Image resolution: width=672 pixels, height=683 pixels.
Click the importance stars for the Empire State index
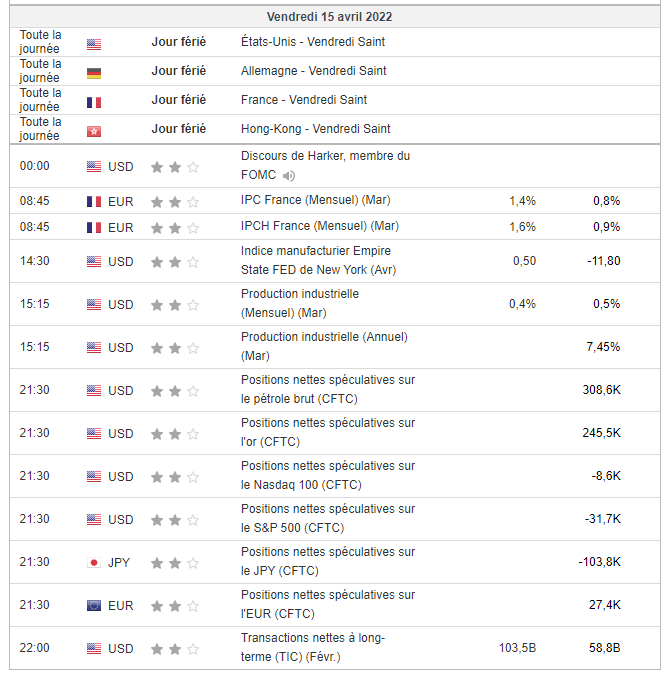(175, 262)
